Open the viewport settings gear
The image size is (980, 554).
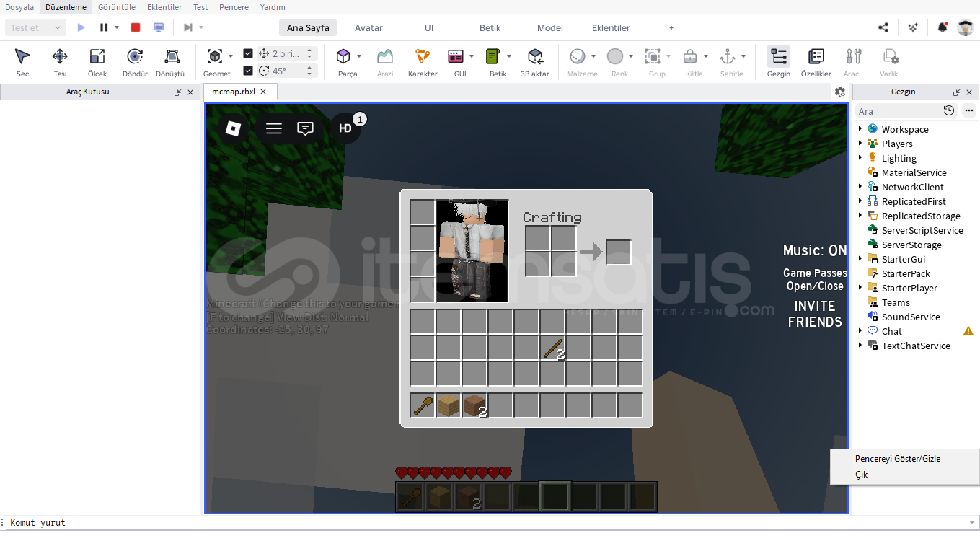pos(840,92)
